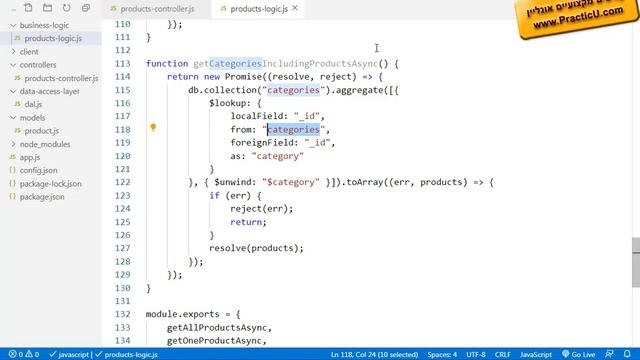Change indentation via Spaces: 4
This screenshot has height=360, width=640.
pos(442,354)
